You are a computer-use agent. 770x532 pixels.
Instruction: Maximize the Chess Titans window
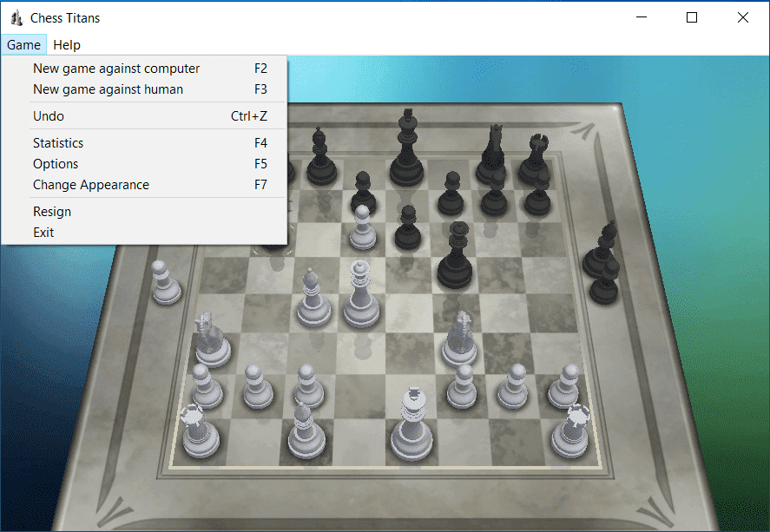tap(692, 17)
